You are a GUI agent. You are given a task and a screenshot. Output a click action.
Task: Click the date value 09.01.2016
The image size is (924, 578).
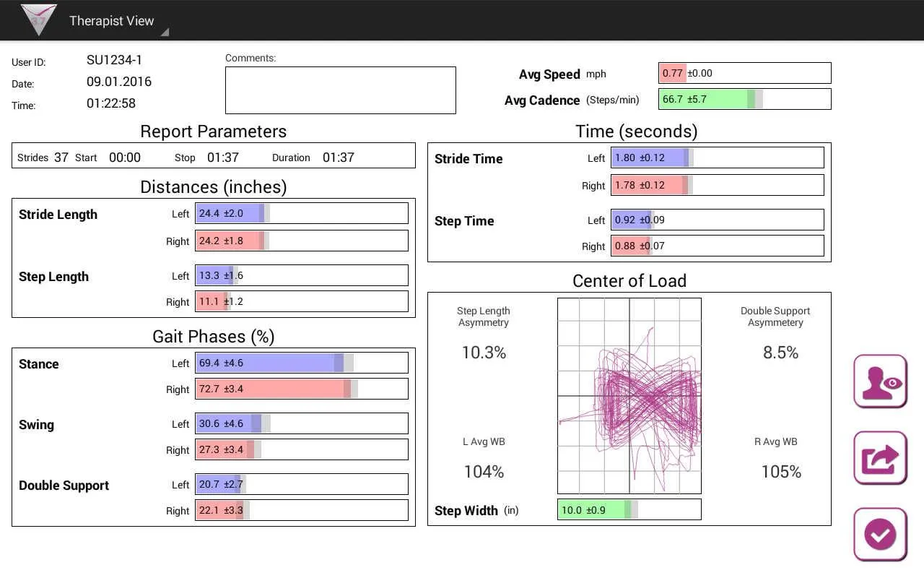[x=119, y=82]
